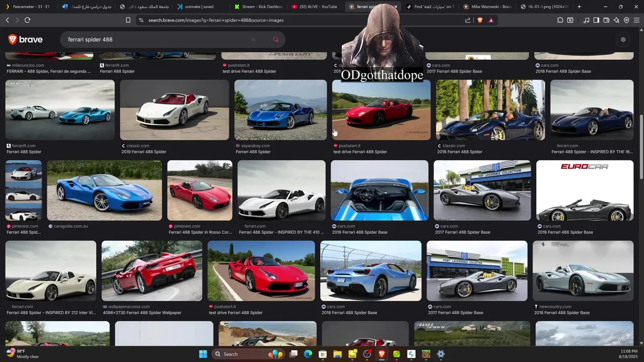This screenshot has width=644, height=362.
Task: Click the 2019 Ferrari 488 Spider Base title
Action: pos(566,232)
